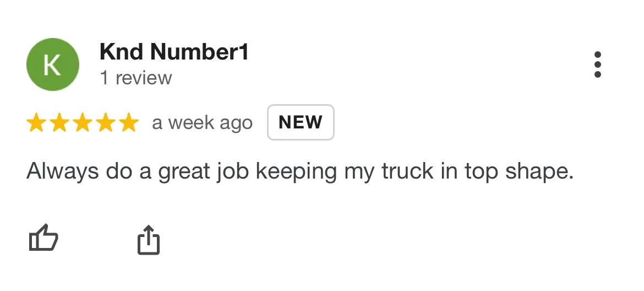Click the words 'top shape' in review

point(519,172)
